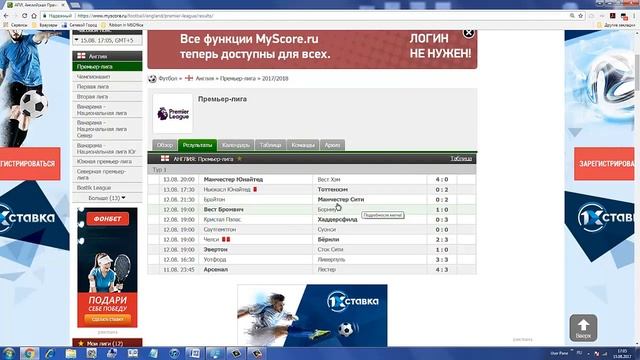This screenshot has height=360, width=640.
Task: Switch to the Таблица tab
Action: click(270, 145)
